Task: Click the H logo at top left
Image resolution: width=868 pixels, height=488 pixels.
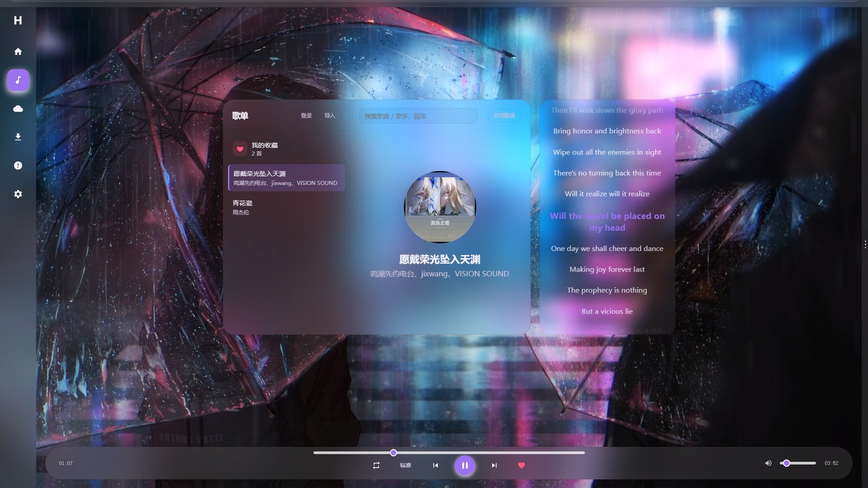Action: click(x=18, y=21)
